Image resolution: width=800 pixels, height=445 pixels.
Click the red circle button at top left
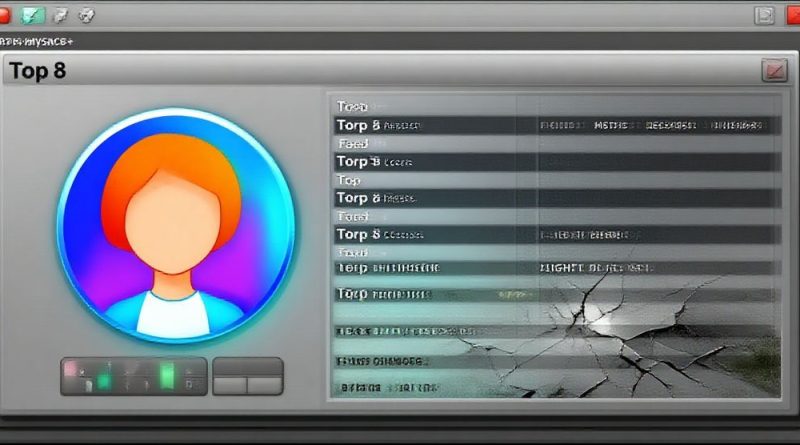coord(5,14)
